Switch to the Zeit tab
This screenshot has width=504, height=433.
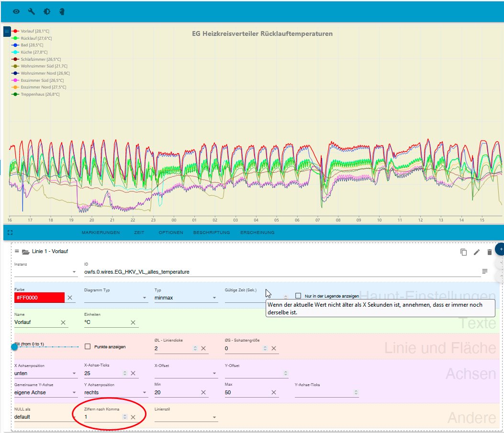click(x=139, y=233)
